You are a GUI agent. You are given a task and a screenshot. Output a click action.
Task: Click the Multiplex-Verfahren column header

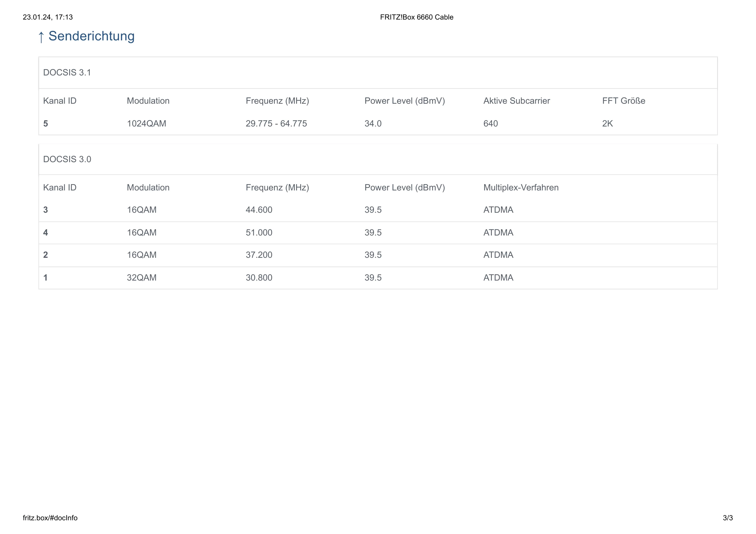coord(521,188)
